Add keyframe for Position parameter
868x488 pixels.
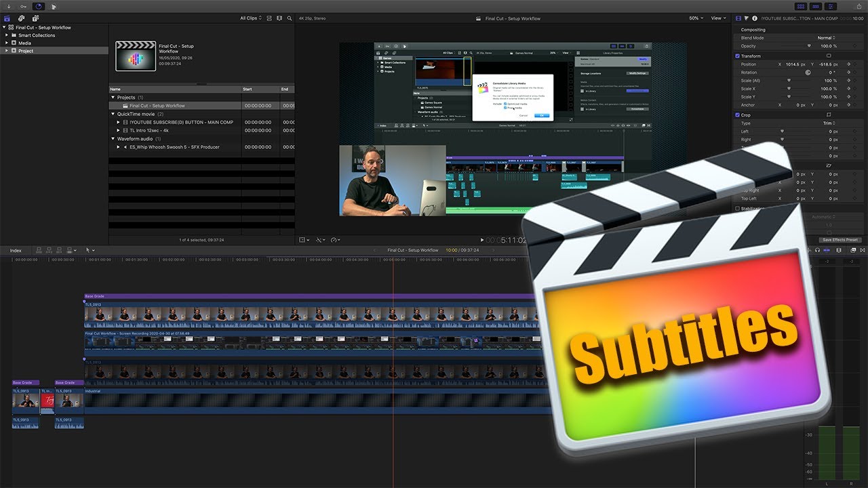848,64
